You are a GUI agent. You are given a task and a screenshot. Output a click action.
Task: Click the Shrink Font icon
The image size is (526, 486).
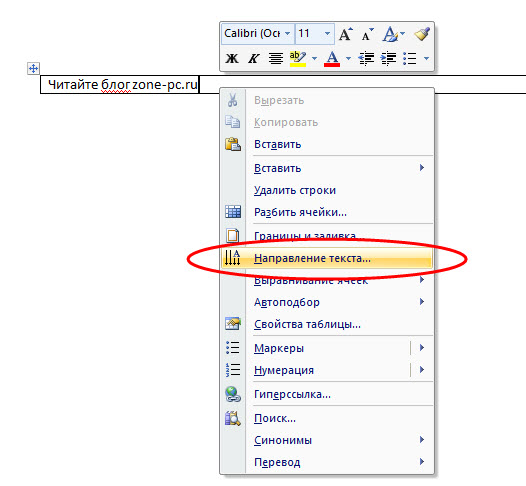tap(368, 34)
